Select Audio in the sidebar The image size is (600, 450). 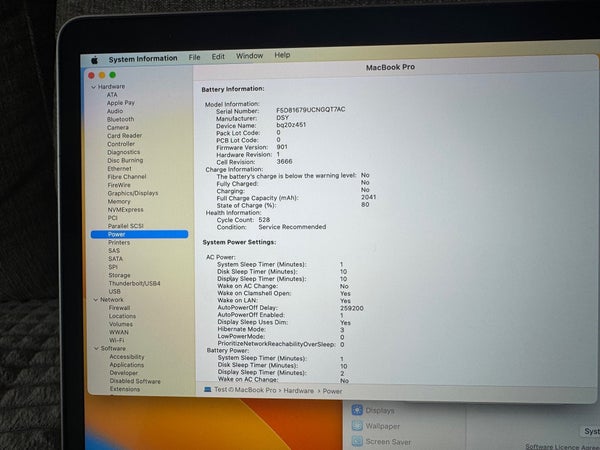(x=115, y=111)
